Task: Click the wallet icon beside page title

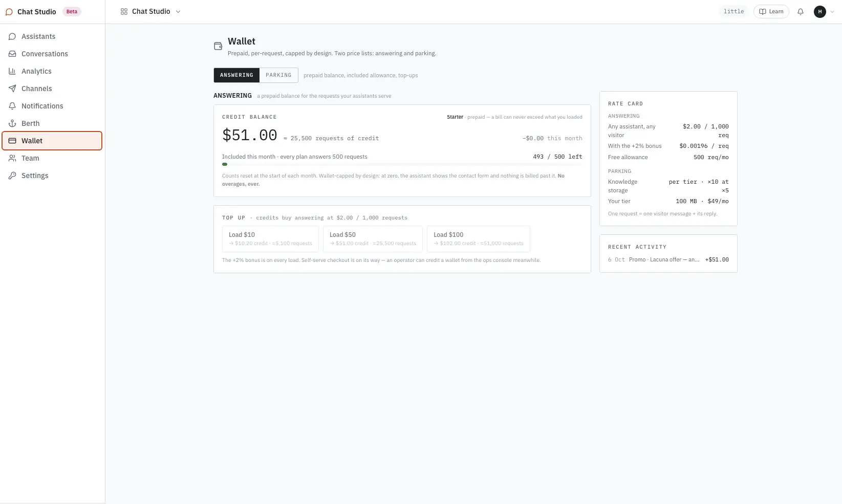Action: 218,46
